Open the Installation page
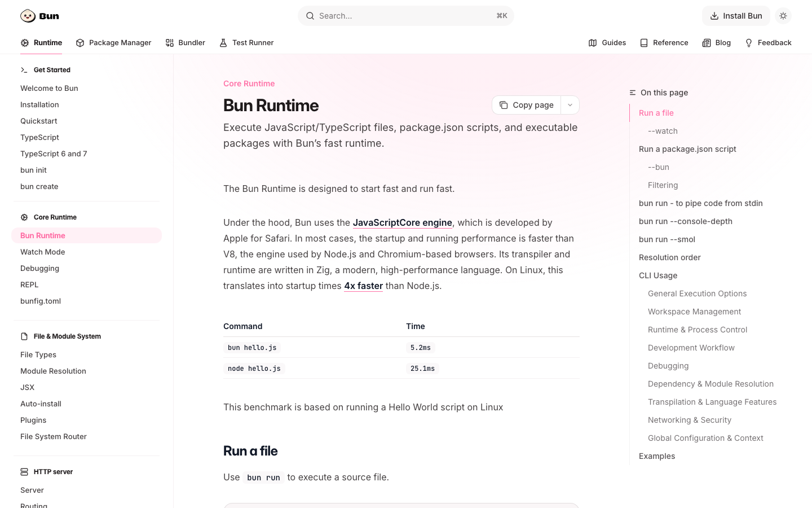The width and height of the screenshot is (812, 508). tap(39, 104)
